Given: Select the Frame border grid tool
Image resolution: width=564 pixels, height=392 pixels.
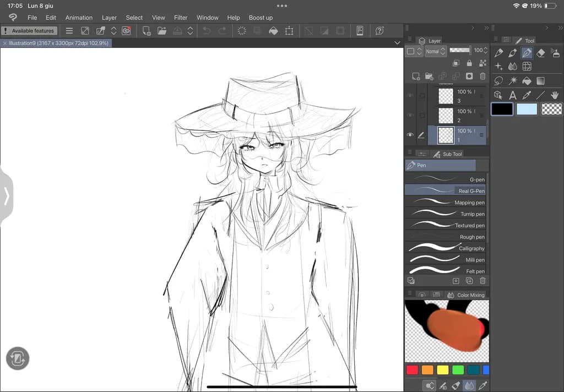Looking at the screenshot, I should tap(527, 66).
